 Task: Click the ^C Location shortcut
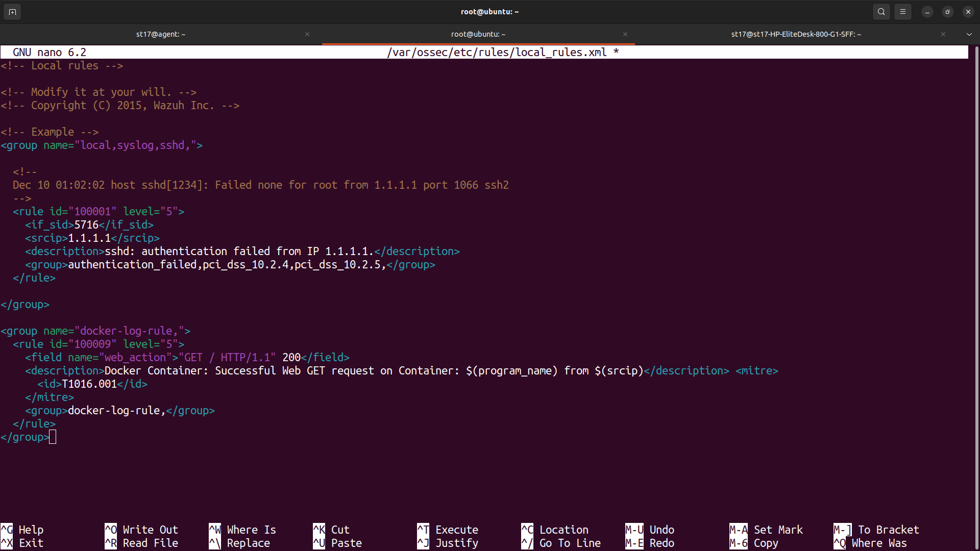tap(555, 530)
